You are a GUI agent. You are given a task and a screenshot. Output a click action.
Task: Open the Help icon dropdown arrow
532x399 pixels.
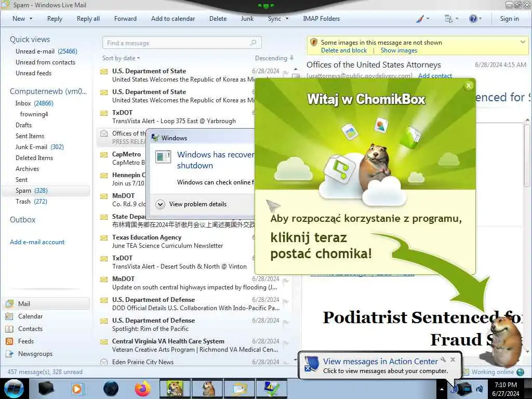tap(480, 19)
